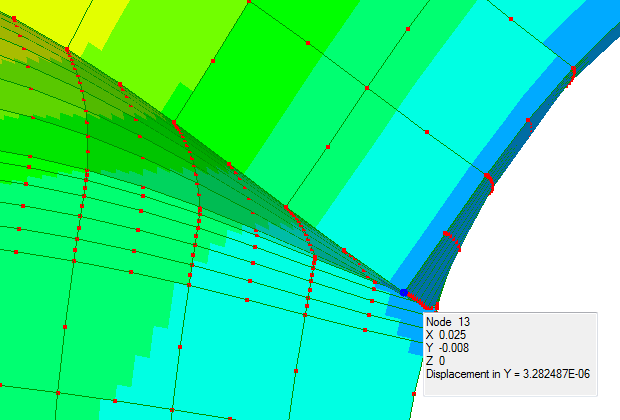Click the Node 13 label in tooltip
The height and width of the screenshot is (420, 620).
[448, 322]
